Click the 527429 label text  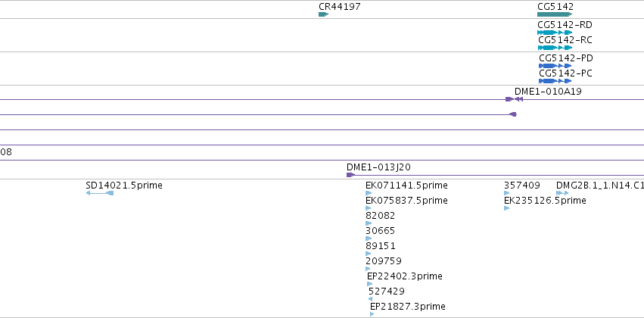click(387, 291)
